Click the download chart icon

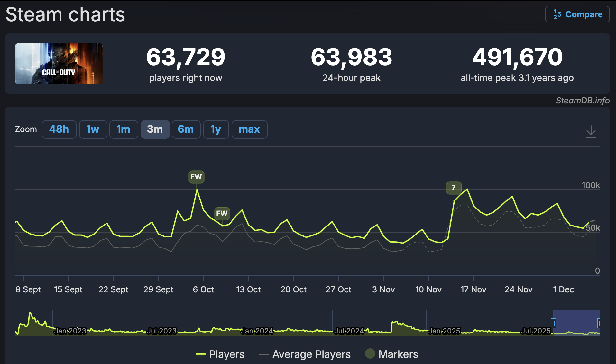click(591, 132)
